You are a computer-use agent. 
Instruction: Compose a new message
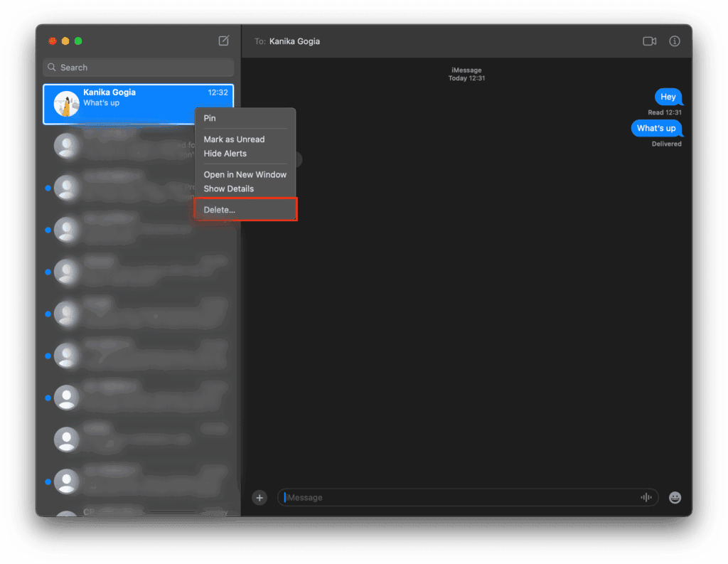(223, 41)
